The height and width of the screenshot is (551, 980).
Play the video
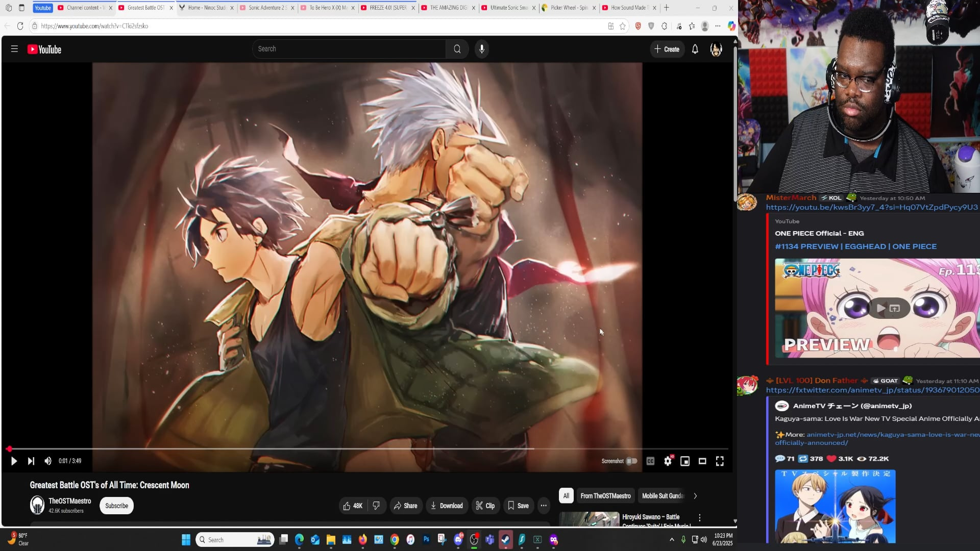coord(14,461)
